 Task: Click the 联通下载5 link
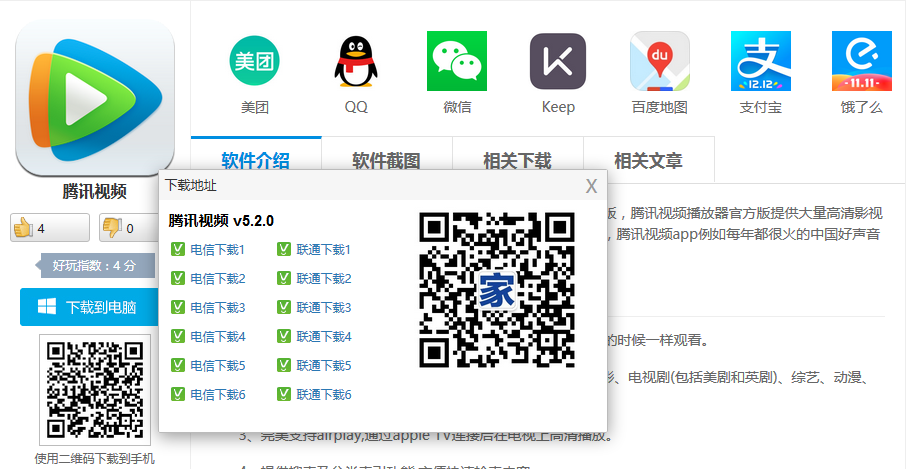[324, 365]
